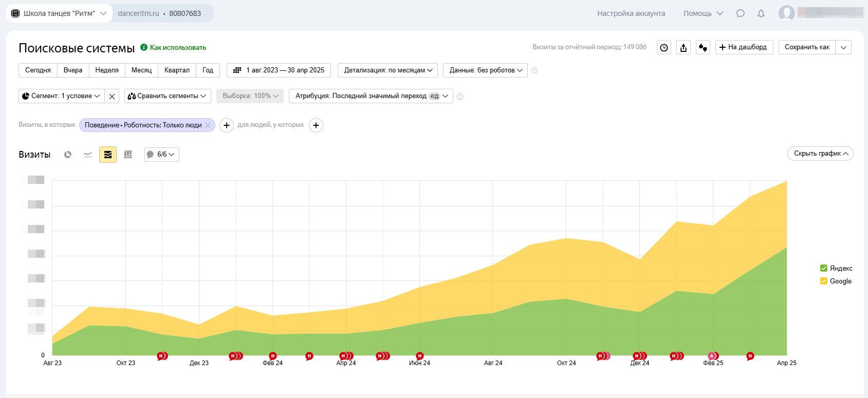Add the report 'На дашборд'

coord(744,47)
